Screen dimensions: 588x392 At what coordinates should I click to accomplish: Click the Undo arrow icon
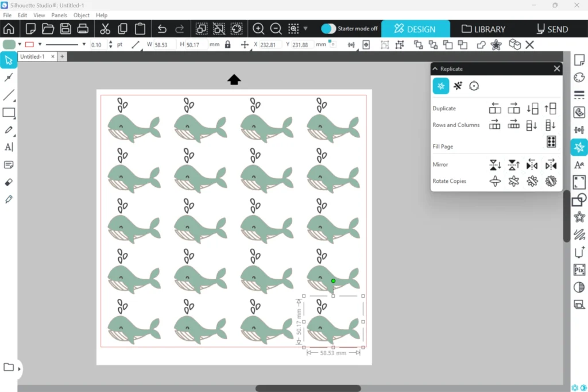pos(162,29)
